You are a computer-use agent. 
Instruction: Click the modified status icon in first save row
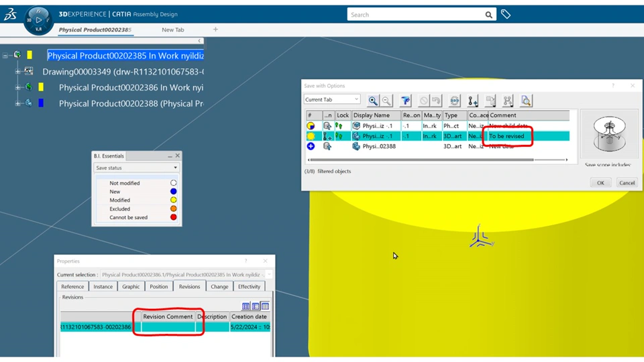(311, 126)
